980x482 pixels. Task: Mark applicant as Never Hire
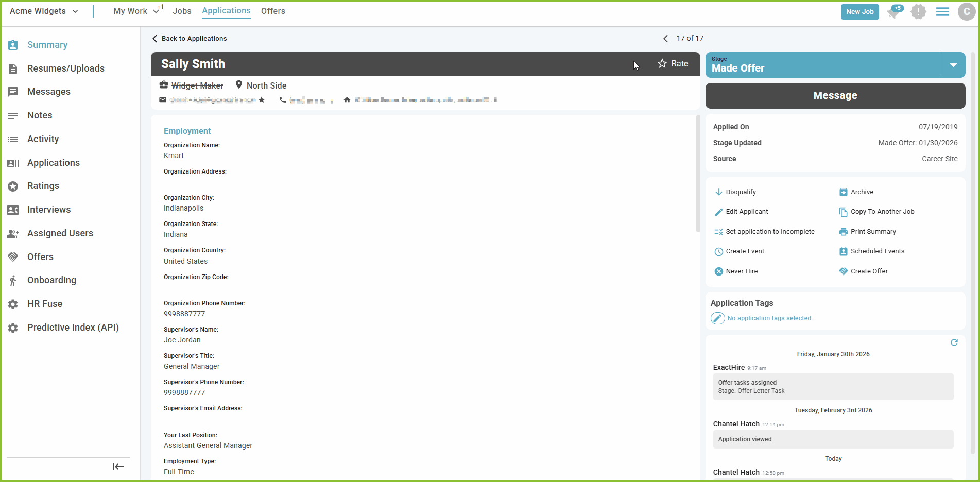point(736,271)
